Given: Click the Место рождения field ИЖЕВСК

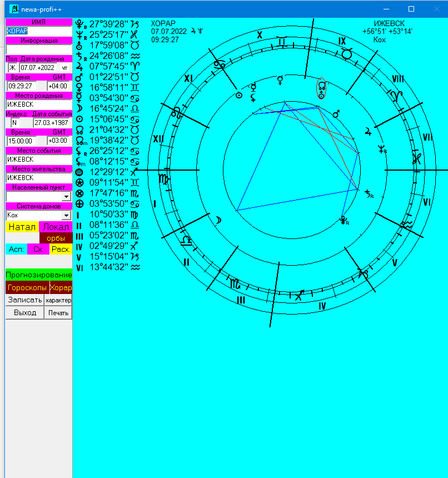Looking at the screenshot, I should (x=39, y=104).
